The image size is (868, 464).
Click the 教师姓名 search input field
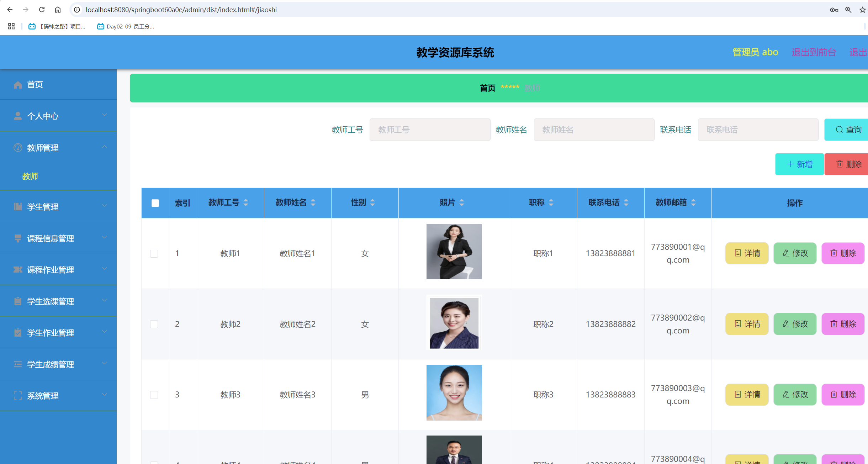(x=594, y=130)
